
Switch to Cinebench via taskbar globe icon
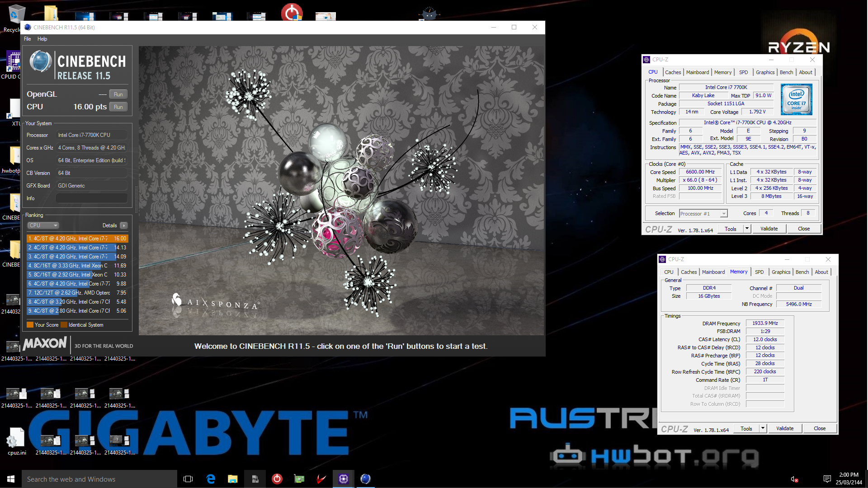[x=366, y=479]
